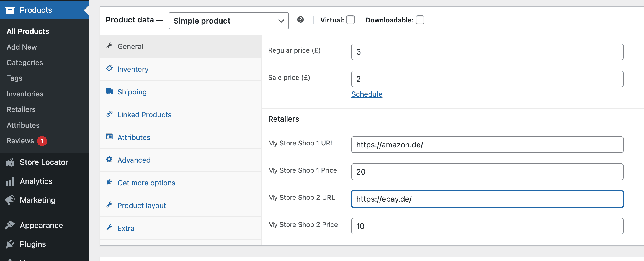The height and width of the screenshot is (261, 644).
Task: Click the Shipping truck icon
Action: coord(110,91)
